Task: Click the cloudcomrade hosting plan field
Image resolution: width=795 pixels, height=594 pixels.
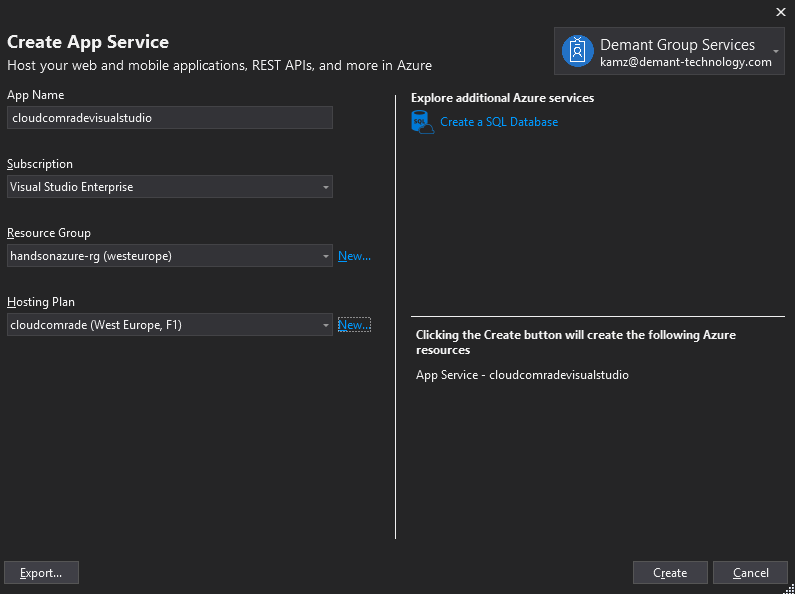Action: tap(160, 325)
